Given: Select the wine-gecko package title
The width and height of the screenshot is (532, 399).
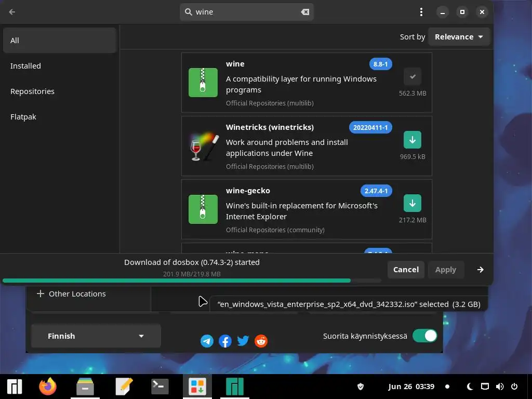Looking at the screenshot, I should [248, 191].
